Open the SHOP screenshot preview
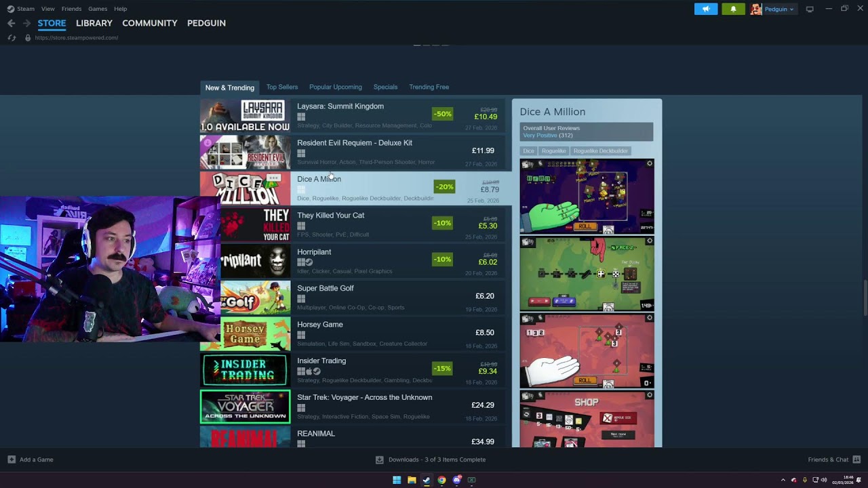The width and height of the screenshot is (868, 488). coord(587,419)
